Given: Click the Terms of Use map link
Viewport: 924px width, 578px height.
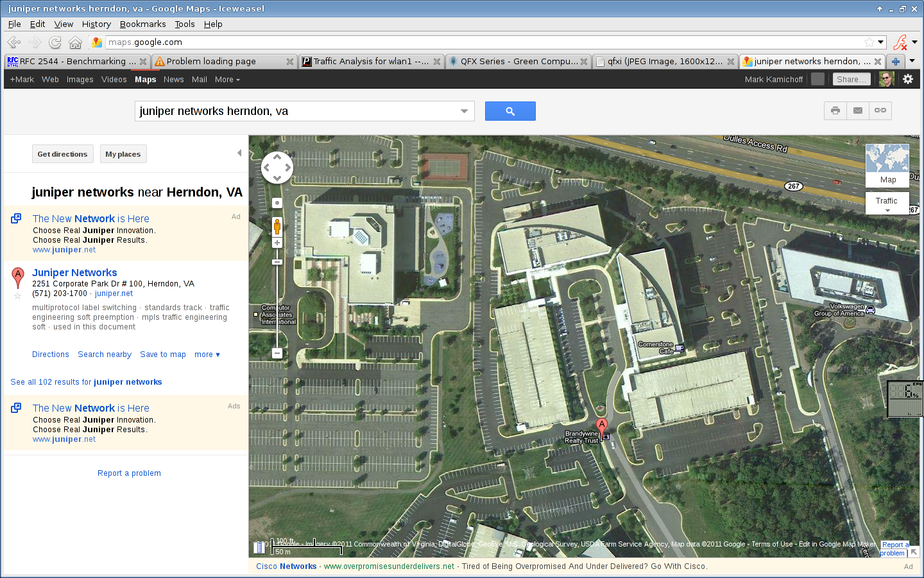Looking at the screenshot, I should [x=772, y=544].
